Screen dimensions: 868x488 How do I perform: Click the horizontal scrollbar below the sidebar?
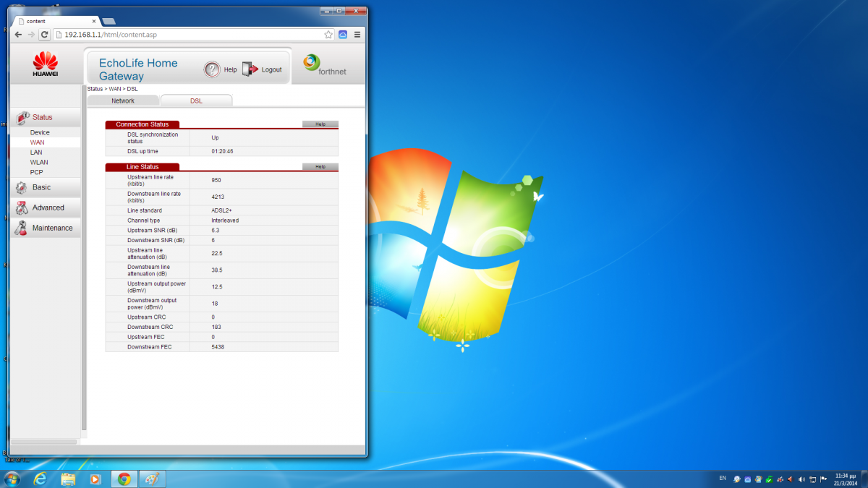click(x=44, y=441)
